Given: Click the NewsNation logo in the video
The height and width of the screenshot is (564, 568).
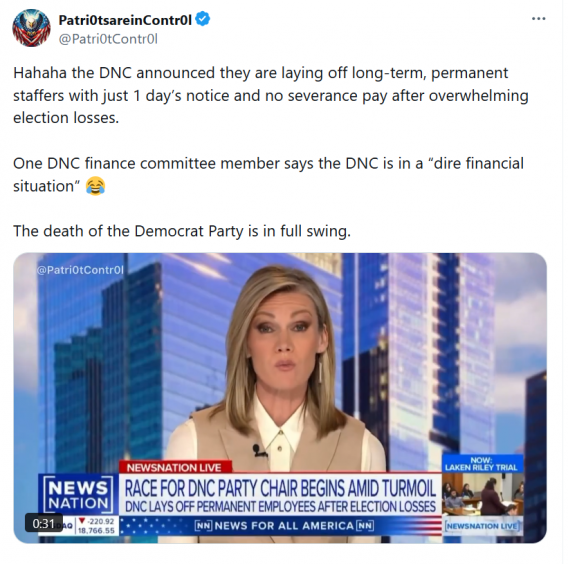Looking at the screenshot, I should [x=78, y=494].
